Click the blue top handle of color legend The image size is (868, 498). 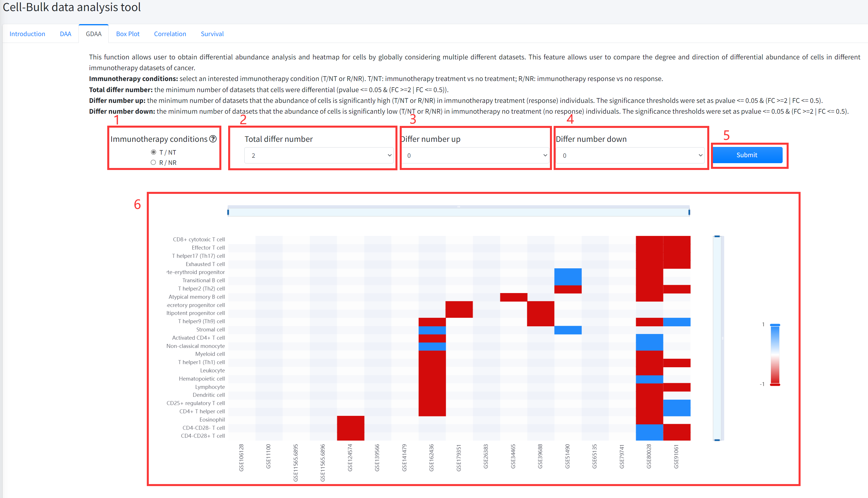775,325
